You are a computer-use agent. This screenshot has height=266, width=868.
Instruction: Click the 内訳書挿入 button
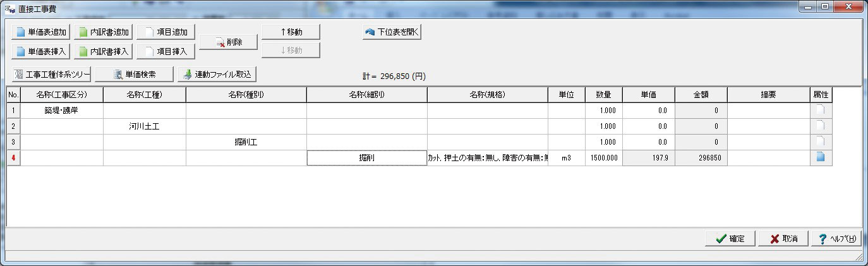(x=104, y=51)
